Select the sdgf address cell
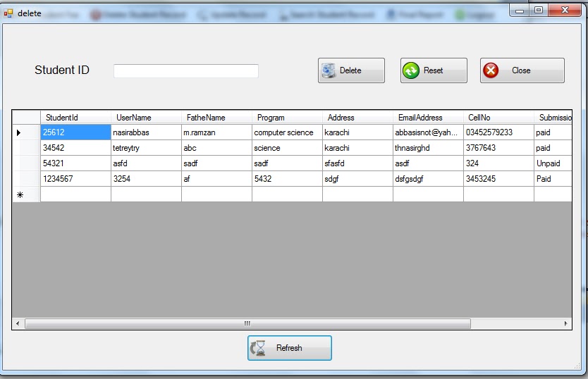This screenshot has height=379, width=588. (x=357, y=178)
